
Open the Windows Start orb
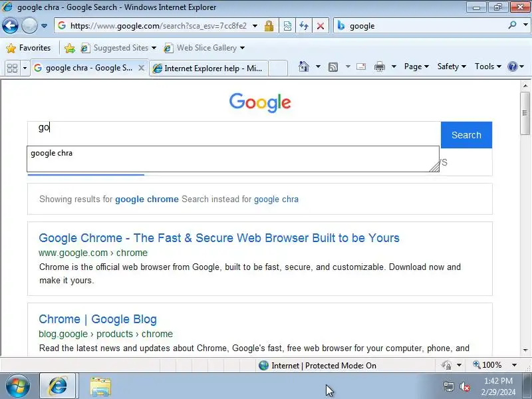click(18, 386)
